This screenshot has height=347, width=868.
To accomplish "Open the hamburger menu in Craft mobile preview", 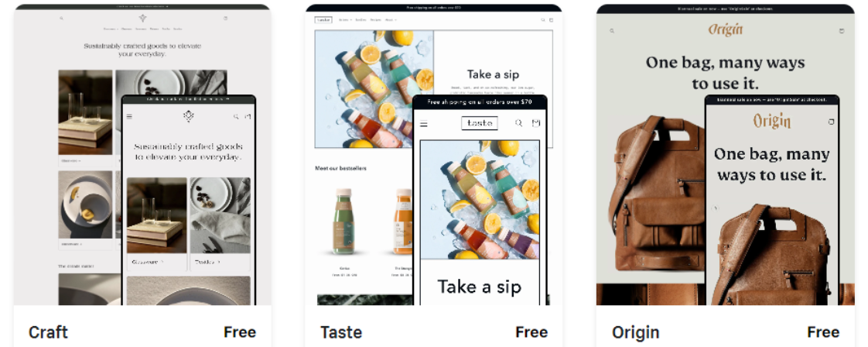I will click(x=129, y=116).
